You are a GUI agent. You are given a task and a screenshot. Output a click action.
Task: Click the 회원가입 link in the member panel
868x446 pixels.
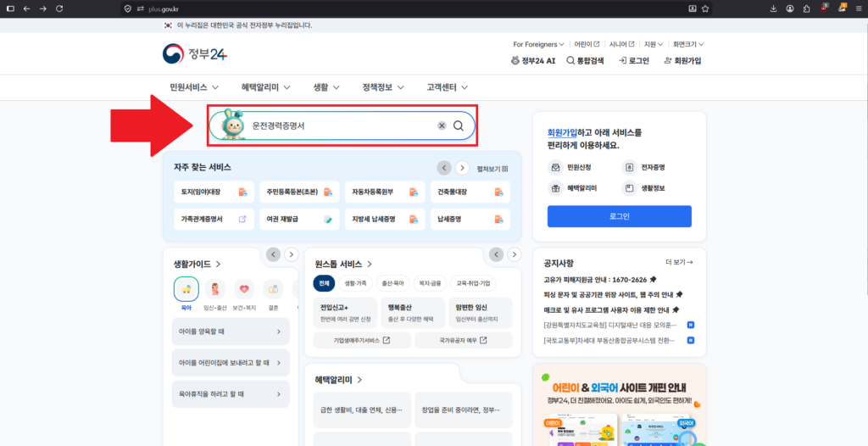(x=561, y=132)
